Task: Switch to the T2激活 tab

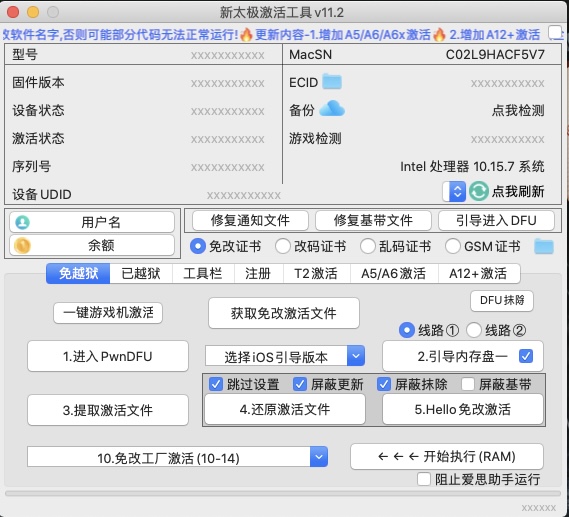Action: point(316,274)
